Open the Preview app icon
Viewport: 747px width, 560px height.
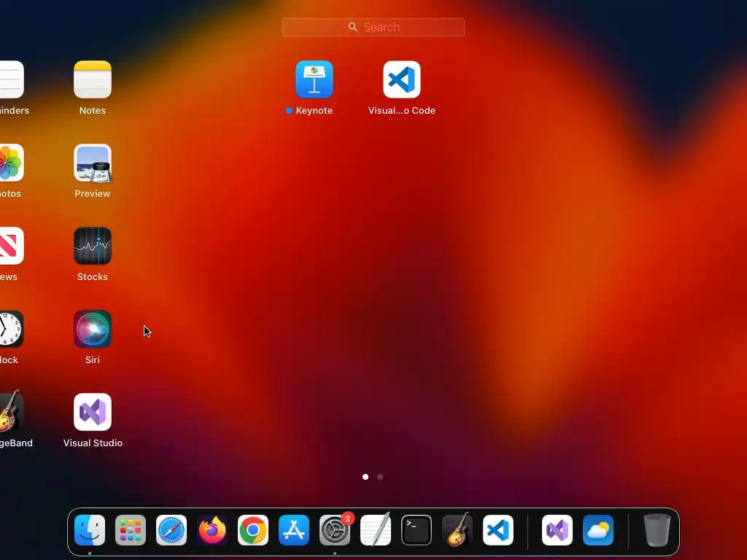(x=93, y=163)
